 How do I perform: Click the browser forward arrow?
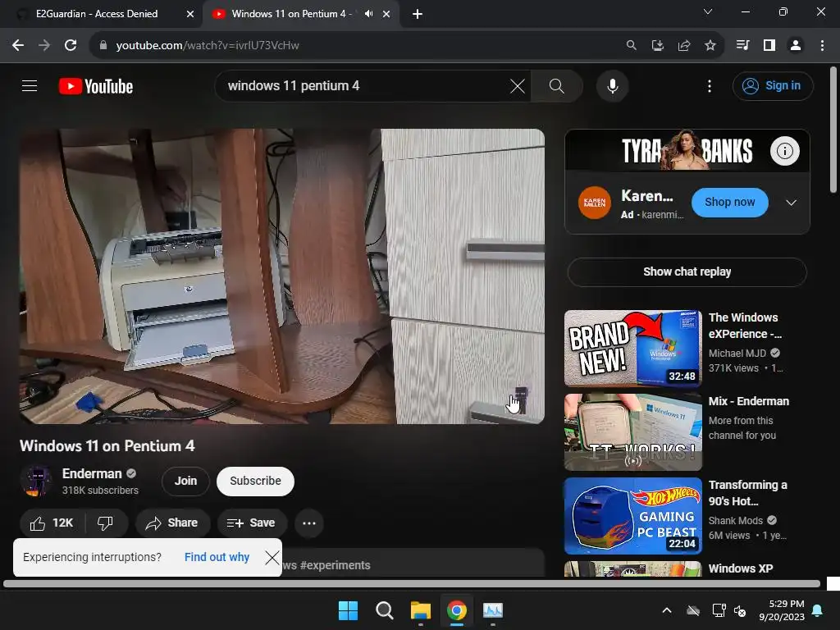coord(44,46)
